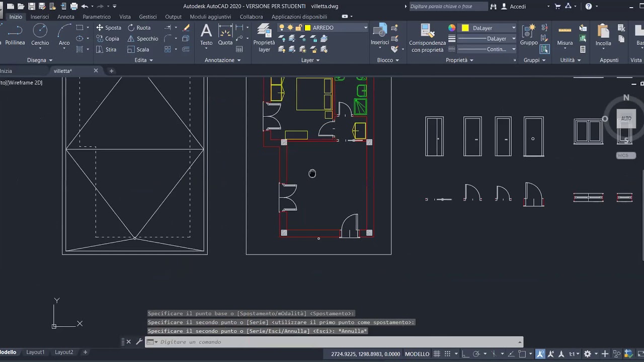The height and width of the screenshot is (362, 644).
Task: Select the Testo text tool
Action: 206,35
